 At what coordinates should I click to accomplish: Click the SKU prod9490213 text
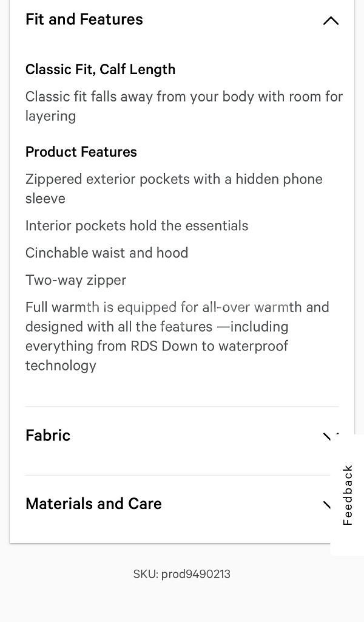182,574
